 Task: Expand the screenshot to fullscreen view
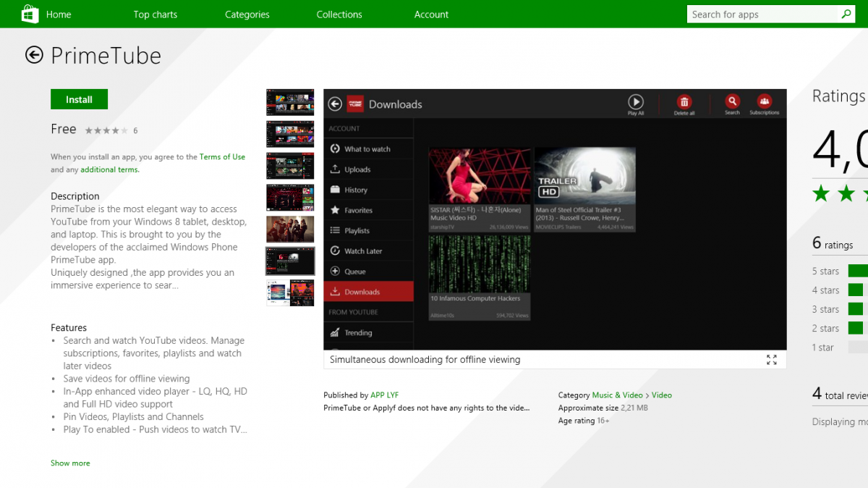point(772,360)
